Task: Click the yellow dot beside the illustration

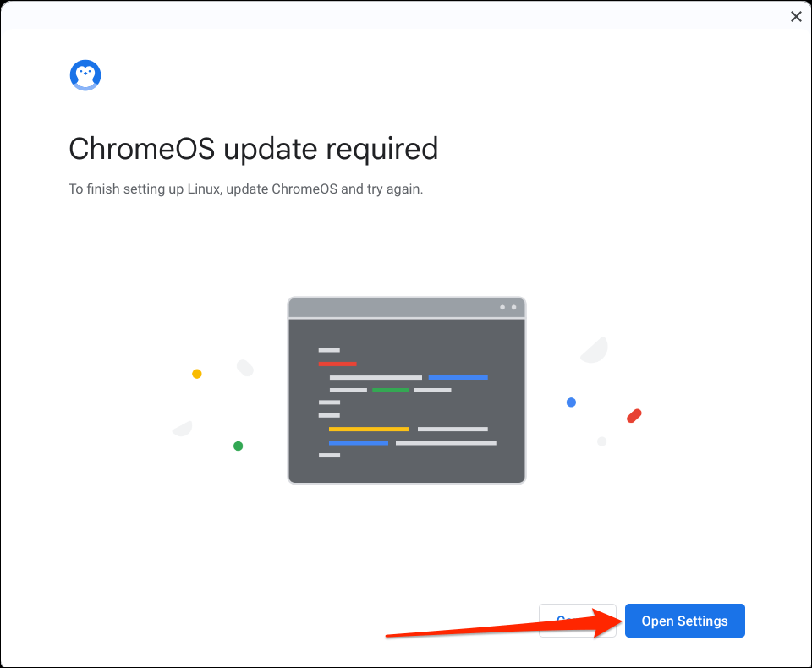Action: tap(197, 374)
